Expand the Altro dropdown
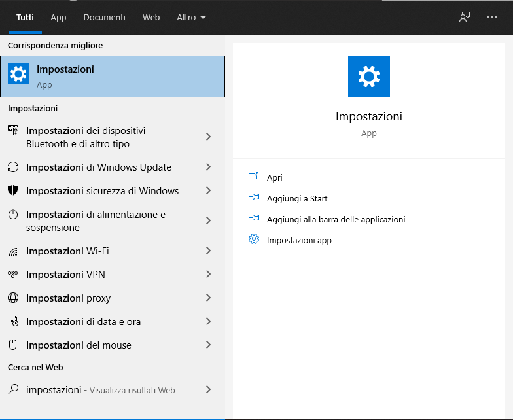The height and width of the screenshot is (420, 513). click(x=191, y=17)
